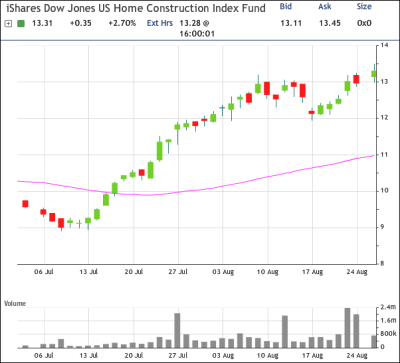Click the Ask column header
The height and width of the screenshot is (363, 400).
(x=326, y=7)
